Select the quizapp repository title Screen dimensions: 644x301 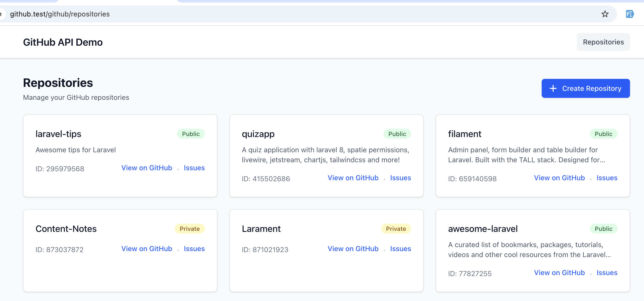pyautogui.click(x=258, y=134)
